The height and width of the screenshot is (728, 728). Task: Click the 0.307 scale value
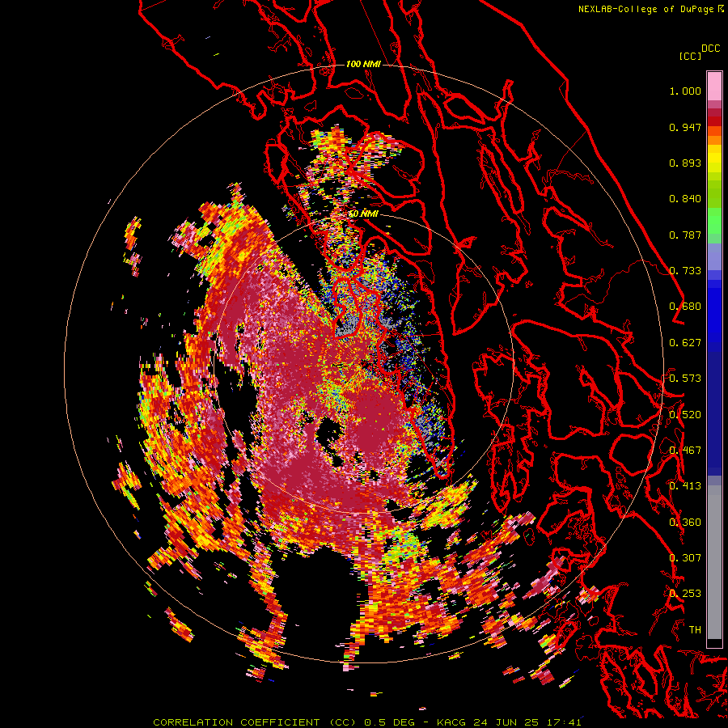(685, 557)
